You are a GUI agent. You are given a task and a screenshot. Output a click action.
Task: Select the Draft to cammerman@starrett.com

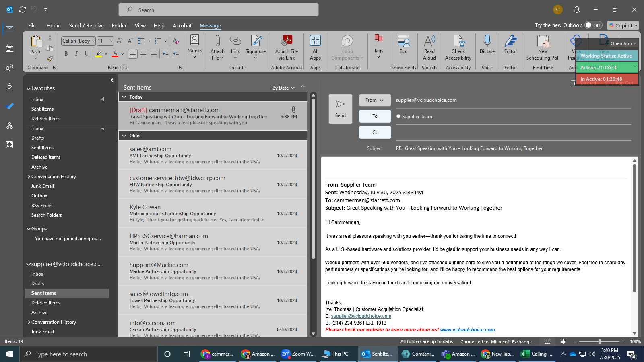[213, 116]
